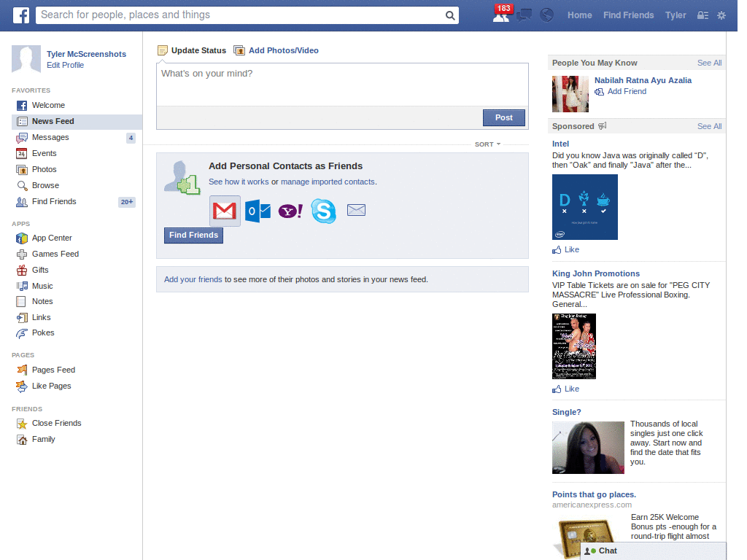Click the Close Friends star icon
This screenshot has width=747, height=560.
21,424
